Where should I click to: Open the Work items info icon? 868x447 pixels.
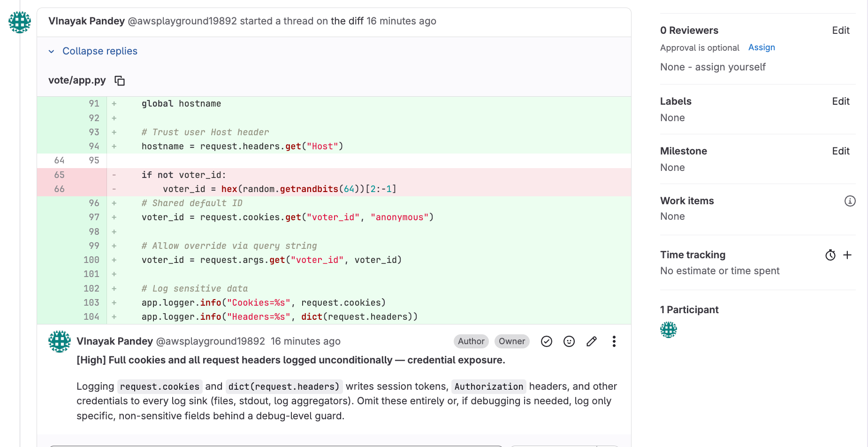(850, 201)
